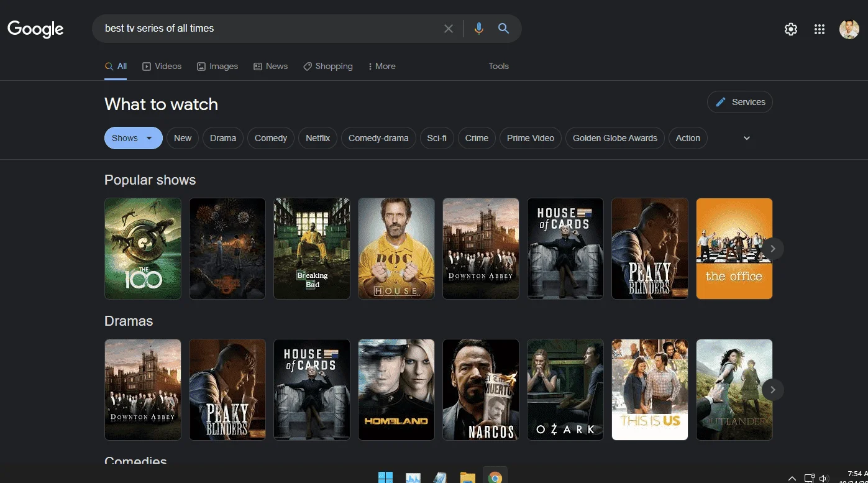Start voice search with the microphone icon

(x=478, y=29)
